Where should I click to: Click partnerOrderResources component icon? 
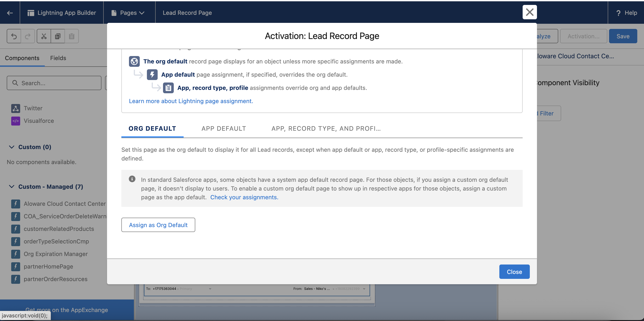[x=15, y=279]
